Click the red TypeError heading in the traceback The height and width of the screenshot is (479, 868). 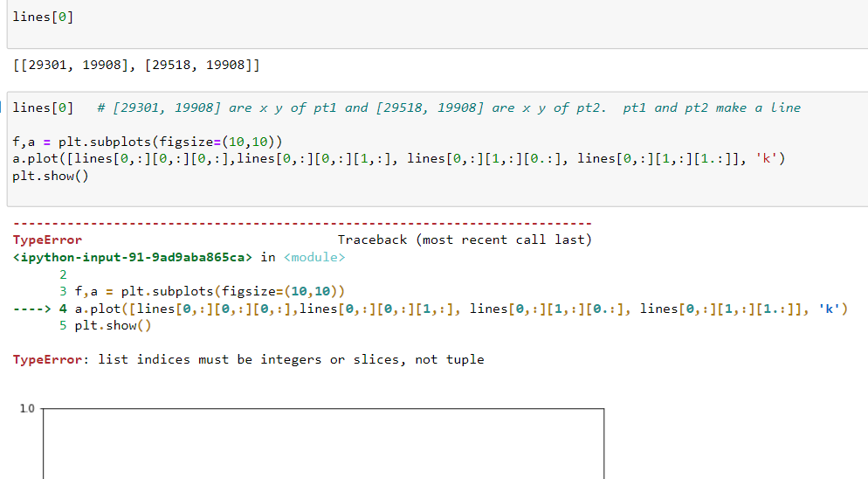[x=47, y=240]
